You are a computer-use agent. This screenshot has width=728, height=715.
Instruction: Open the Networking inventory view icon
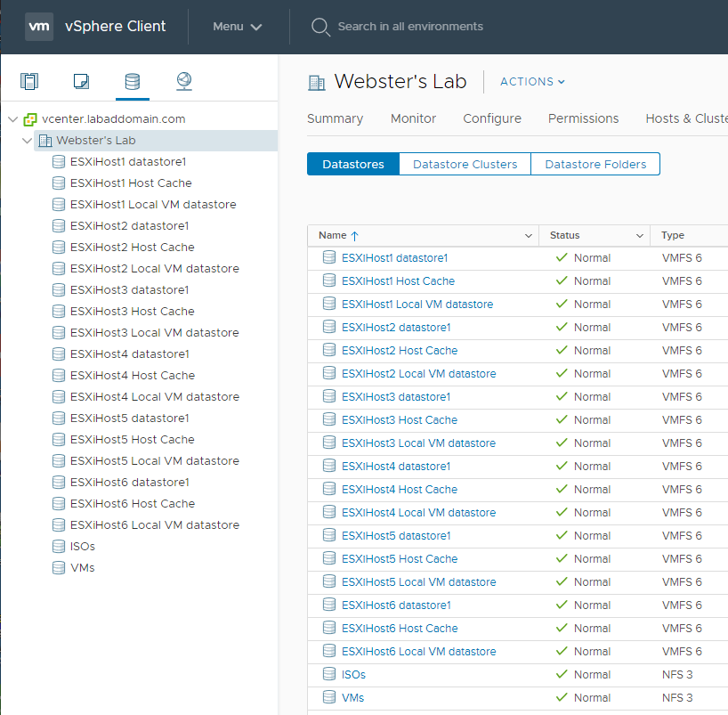183,82
